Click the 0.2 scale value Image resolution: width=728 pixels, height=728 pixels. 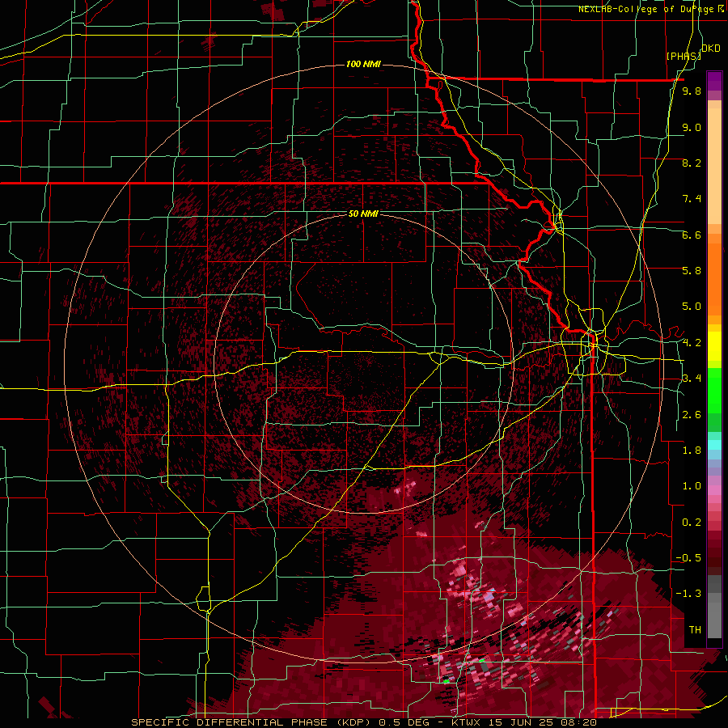(x=692, y=523)
